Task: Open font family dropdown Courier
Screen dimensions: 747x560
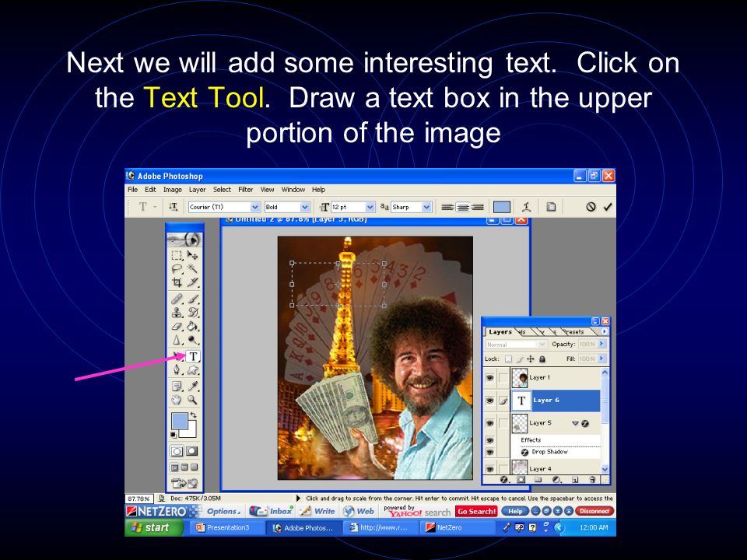Action: 255,207
